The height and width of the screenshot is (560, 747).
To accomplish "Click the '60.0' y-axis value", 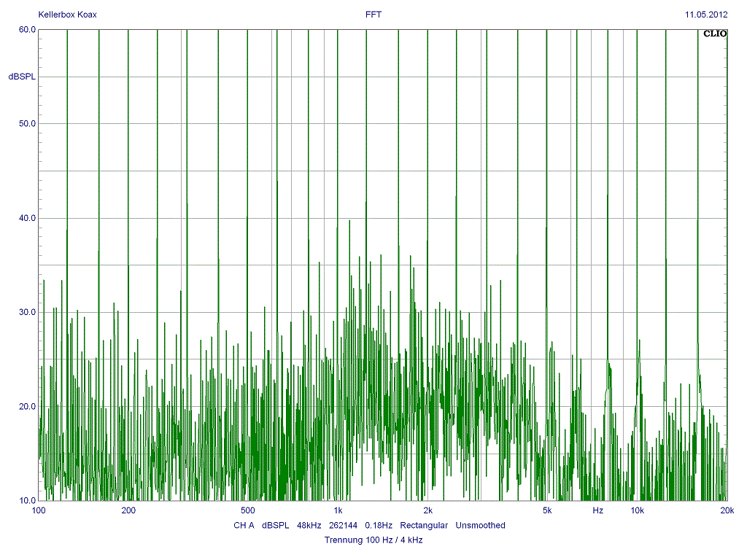I will 27,29.
